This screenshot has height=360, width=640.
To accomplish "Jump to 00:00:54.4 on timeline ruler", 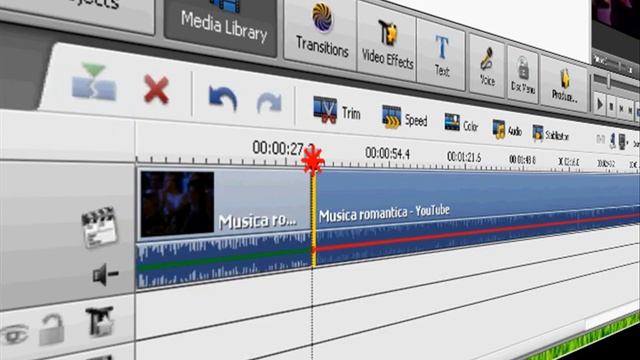I will click(x=387, y=153).
